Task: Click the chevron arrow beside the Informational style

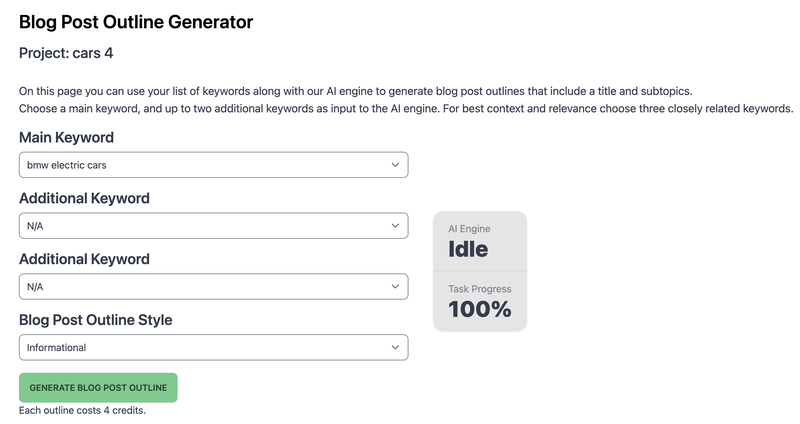Action: pos(395,348)
